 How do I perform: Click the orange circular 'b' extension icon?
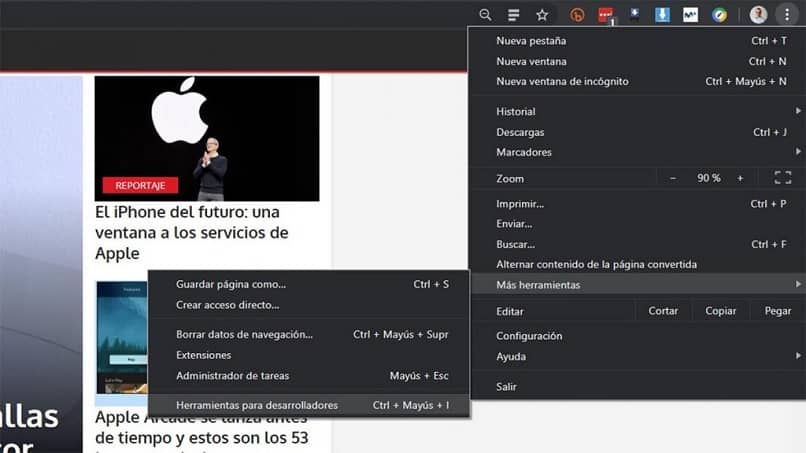577,15
